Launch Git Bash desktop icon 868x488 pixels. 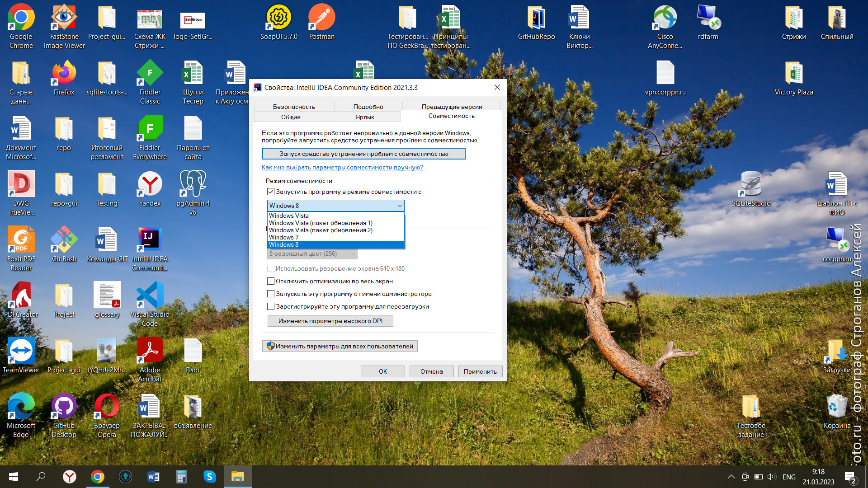click(x=64, y=244)
